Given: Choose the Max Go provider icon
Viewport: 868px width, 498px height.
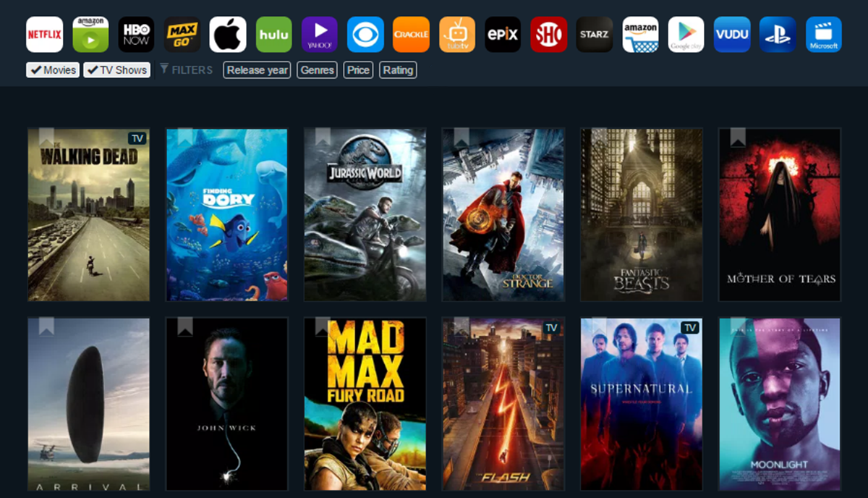Looking at the screenshot, I should [x=182, y=35].
